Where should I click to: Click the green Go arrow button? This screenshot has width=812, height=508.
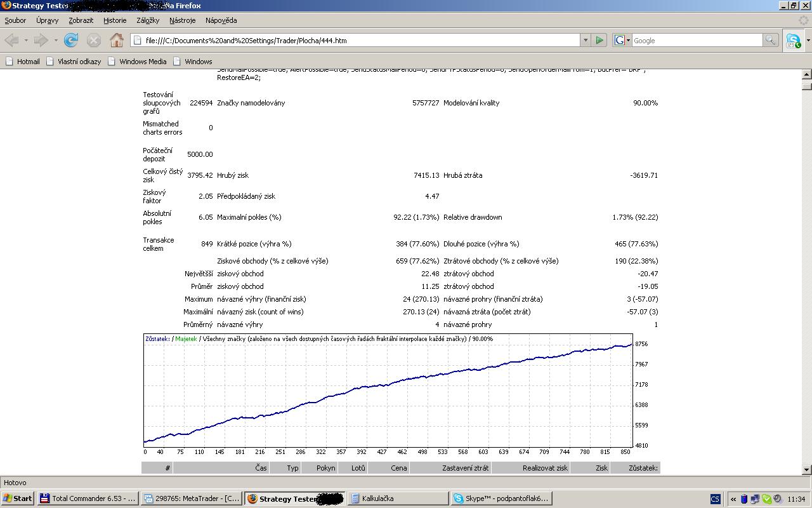point(599,41)
